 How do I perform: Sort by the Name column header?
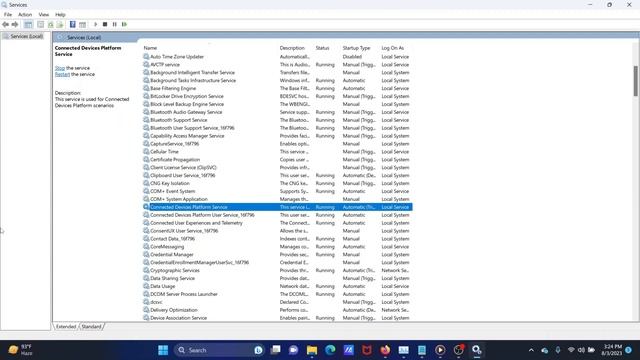(x=150, y=48)
